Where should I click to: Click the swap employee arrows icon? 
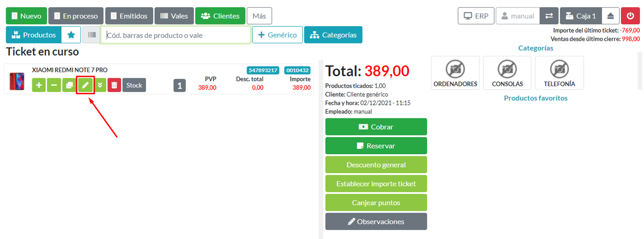click(549, 16)
